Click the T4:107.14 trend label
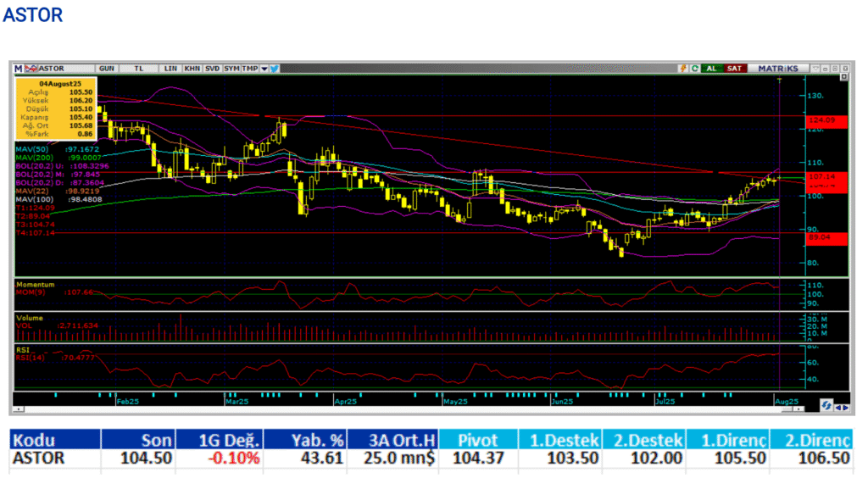The width and height of the screenshot is (868, 478). (x=36, y=233)
